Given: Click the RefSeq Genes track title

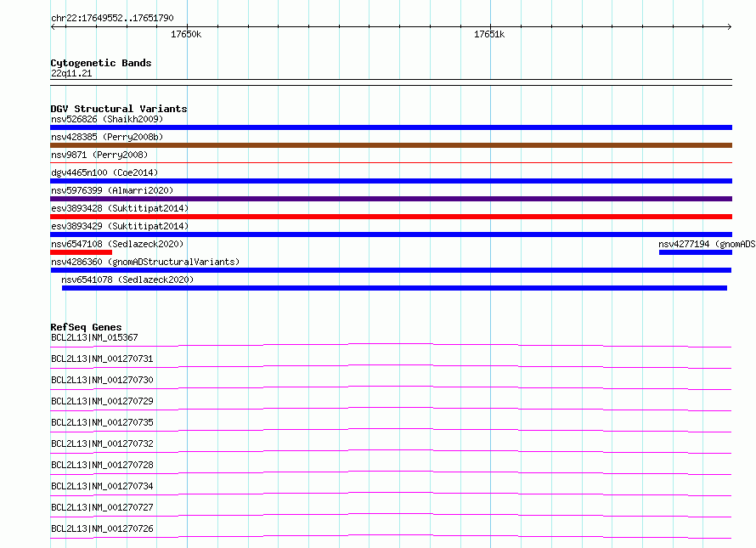Looking at the screenshot, I should coord(86,327).
